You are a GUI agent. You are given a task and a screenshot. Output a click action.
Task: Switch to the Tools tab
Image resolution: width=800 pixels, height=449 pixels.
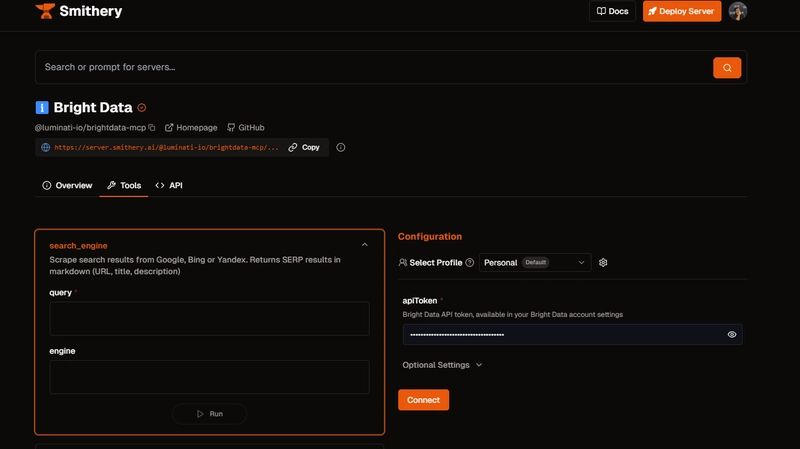tap(124, 185)
